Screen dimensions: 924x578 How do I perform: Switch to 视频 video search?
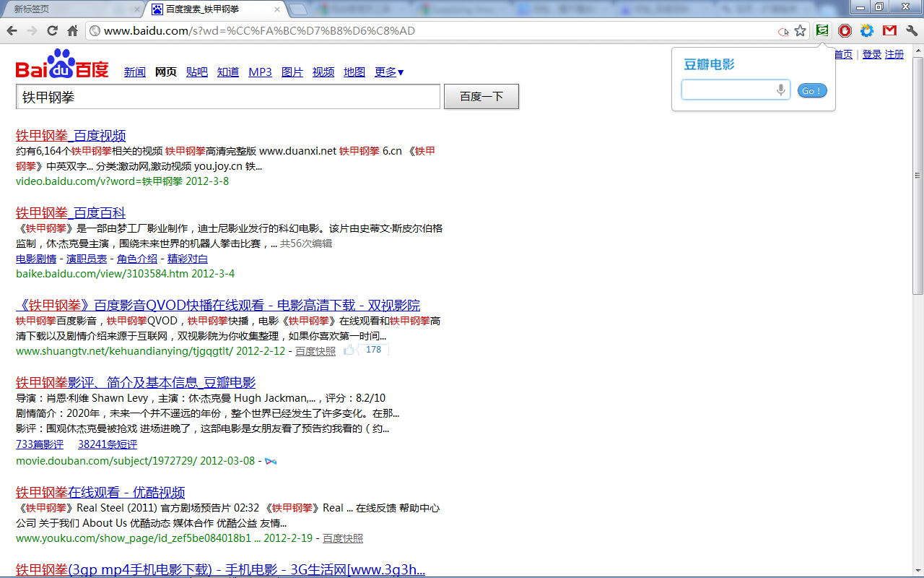[323, 72]
